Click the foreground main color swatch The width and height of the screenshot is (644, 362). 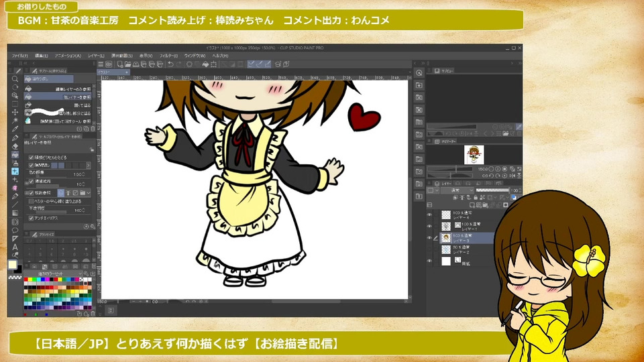pyautogui.click(x=13, y=264)
